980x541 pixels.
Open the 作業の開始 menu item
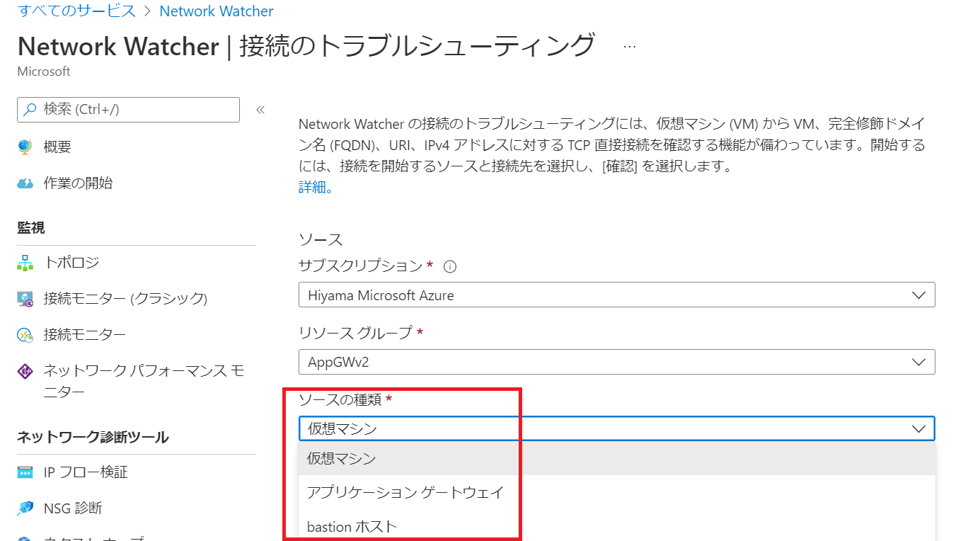pyautogui.click(x=78, y=183)
